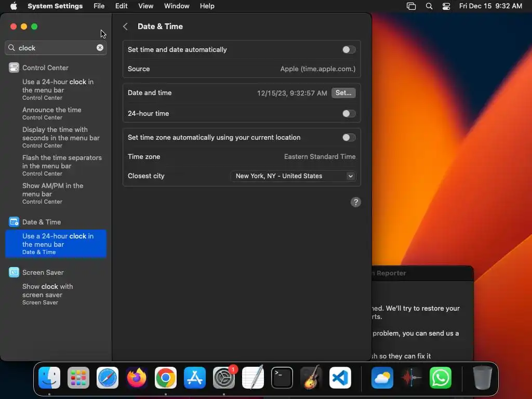This screenshot has height=399, width=532.
Task: Select Flash the time separators result
Action: [56, 165]
